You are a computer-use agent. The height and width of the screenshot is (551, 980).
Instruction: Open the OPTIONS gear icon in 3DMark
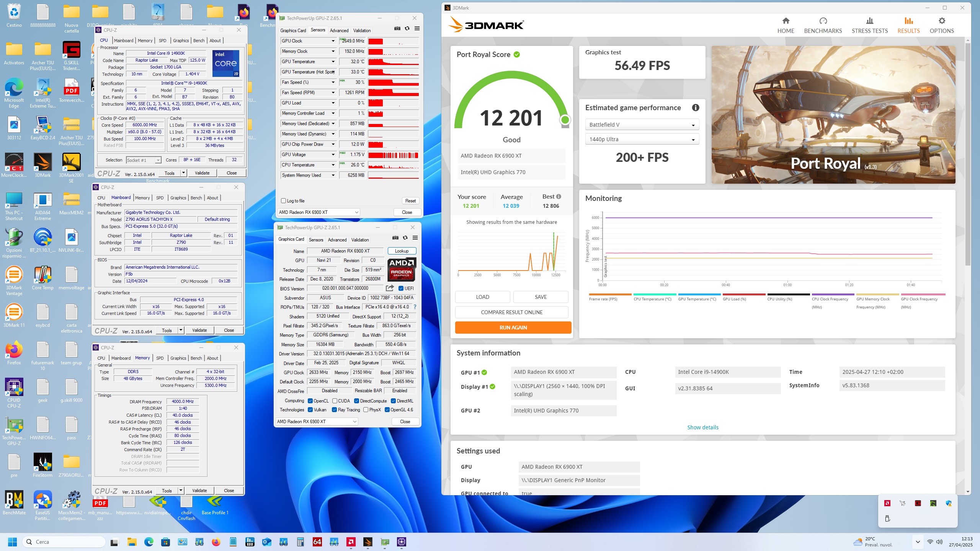(x=942, y=21)
